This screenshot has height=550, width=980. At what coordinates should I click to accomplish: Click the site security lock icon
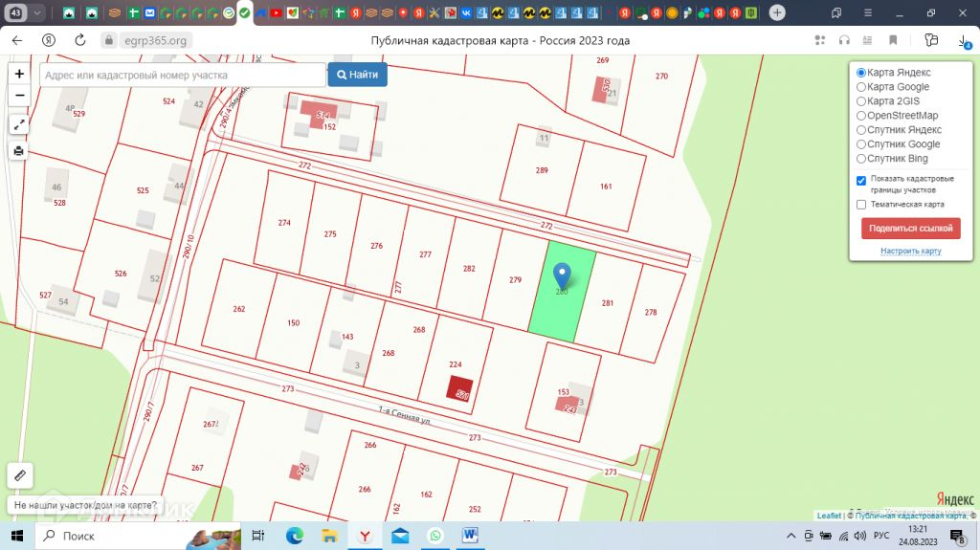pos(109,40)
